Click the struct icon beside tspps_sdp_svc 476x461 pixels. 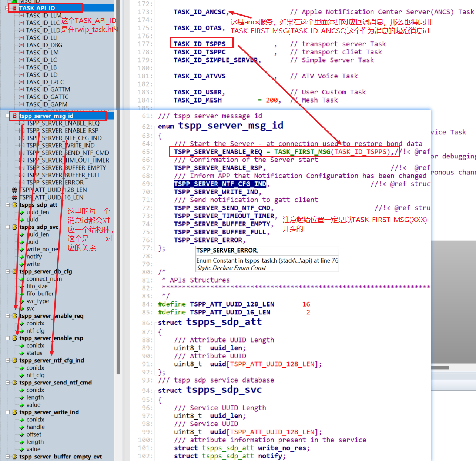click(15, 227)
